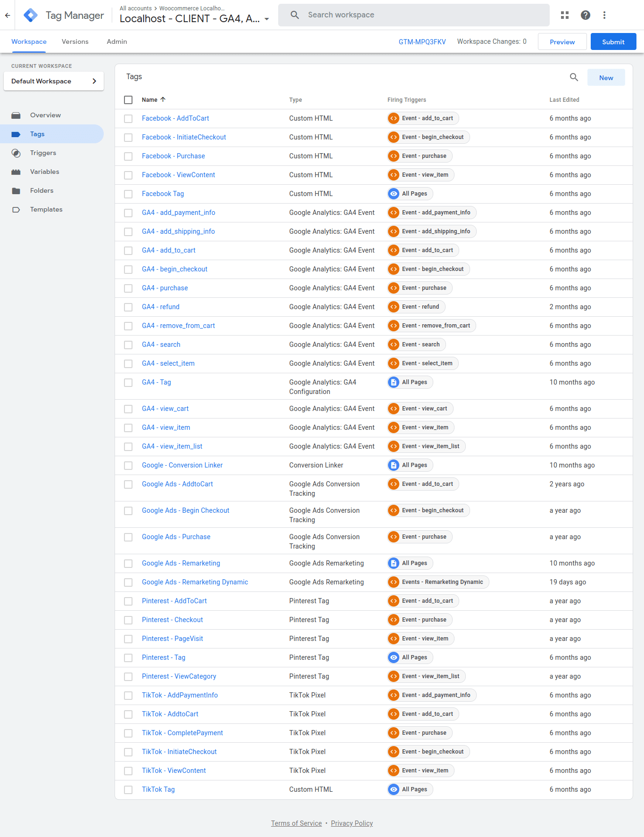Tick the select-all checkbox beside Name
The height and width of the screenshot is (837, 644).
click(128, 100)
